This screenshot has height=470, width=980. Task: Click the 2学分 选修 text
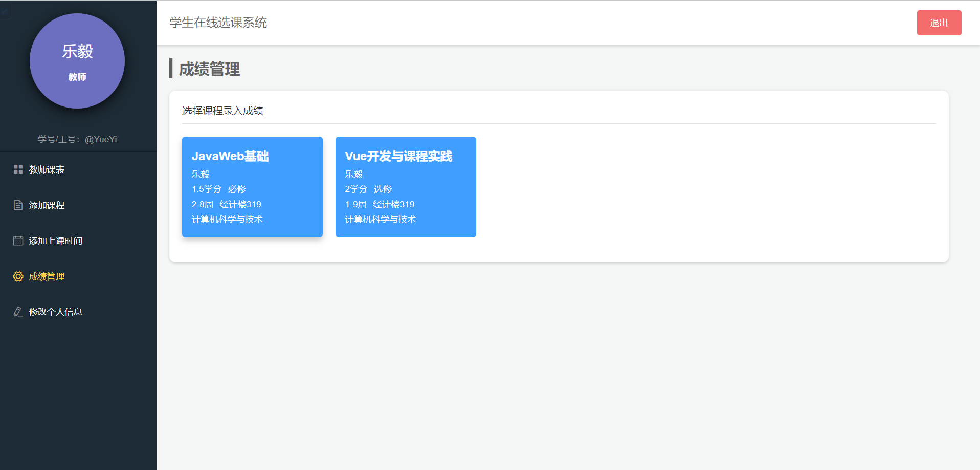point(368,189)
